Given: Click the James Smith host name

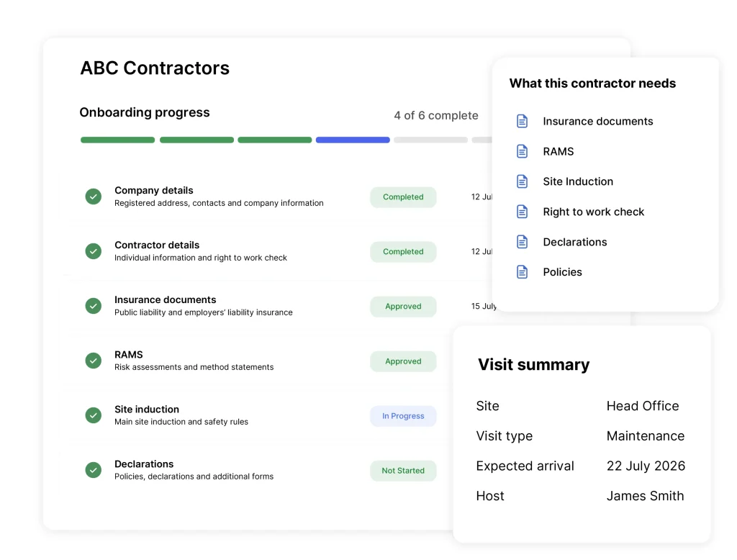Looking at the screenshot, I should tap(645, 496).
